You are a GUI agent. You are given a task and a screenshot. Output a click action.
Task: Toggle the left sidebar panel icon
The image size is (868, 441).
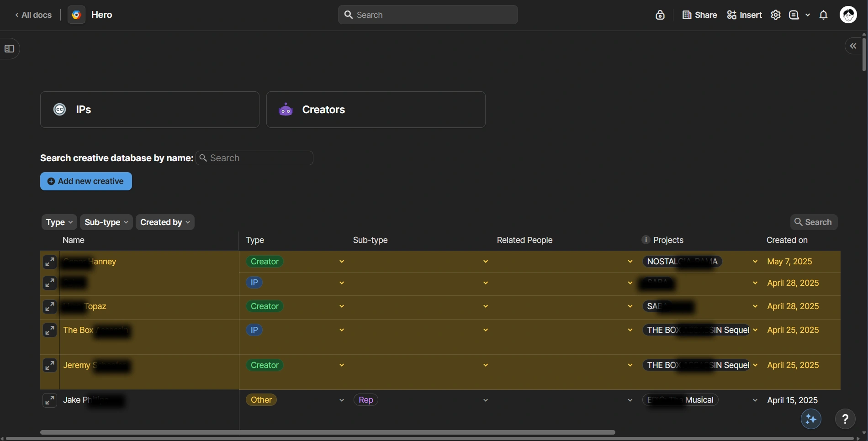(10, 49)
